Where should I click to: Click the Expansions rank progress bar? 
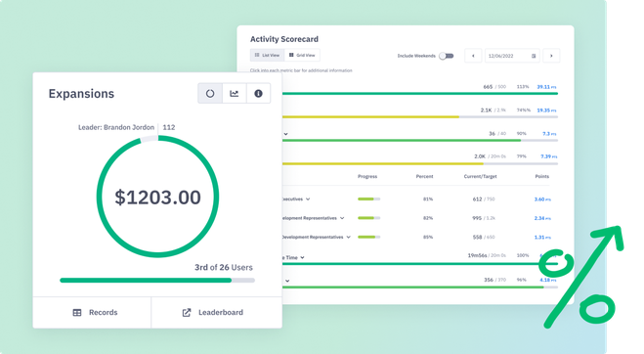157,281
